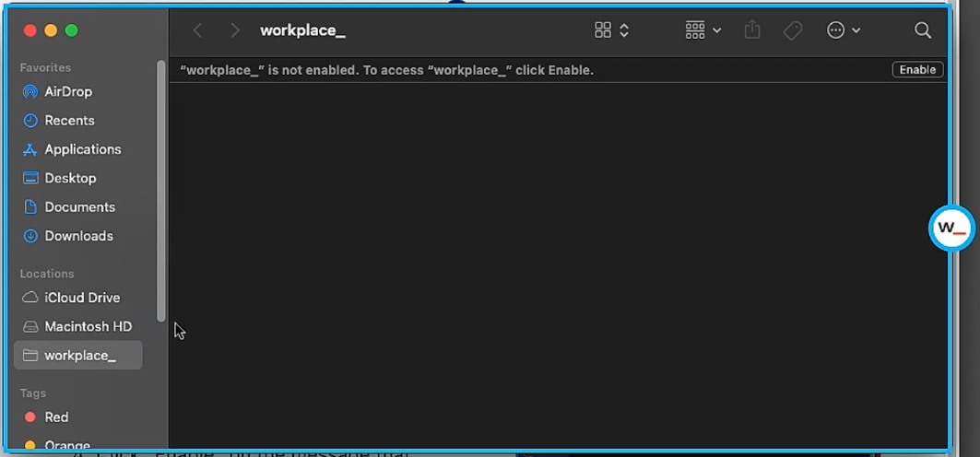Viewport: 980px width, 457px height.
Task: Open the Downloads folder
Action: [78, 236]
